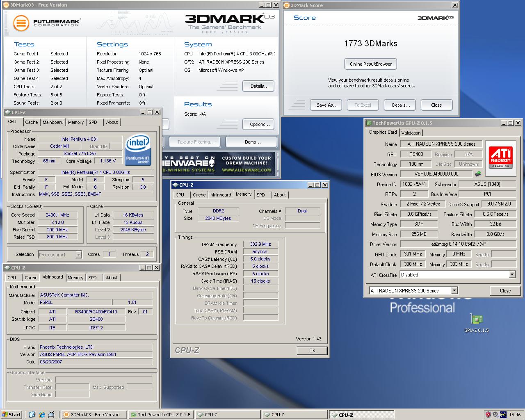525x420 pixels.
Task: Open Mainboard tab in CPU-Z Memory window
Action: (x=221, y=195)
